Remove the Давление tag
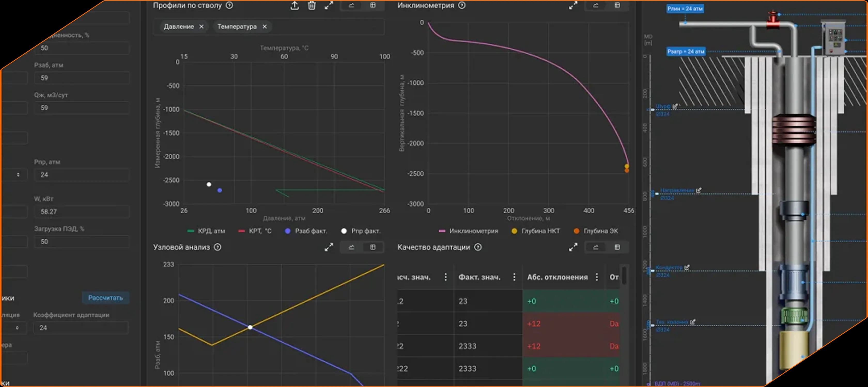The width and height of the screenshot is (868, 387). click(201, 27)
